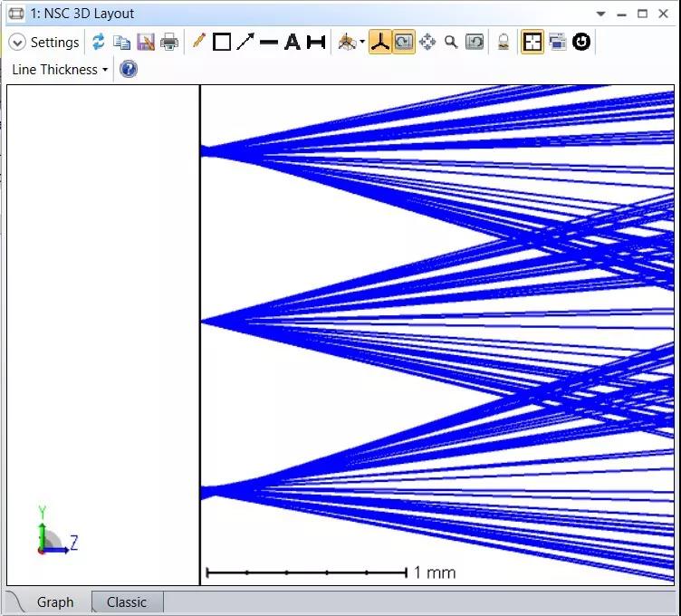The width and height of the screenshot is (681, 616).
Task: Select the text annotation A tool
Action: pos(292,43)
